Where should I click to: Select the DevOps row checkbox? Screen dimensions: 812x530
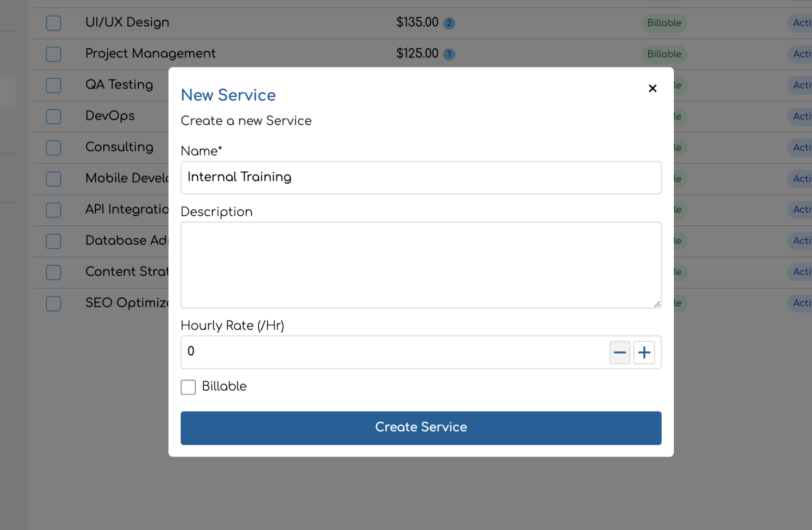pyautogui.click(x=54, y=117)
